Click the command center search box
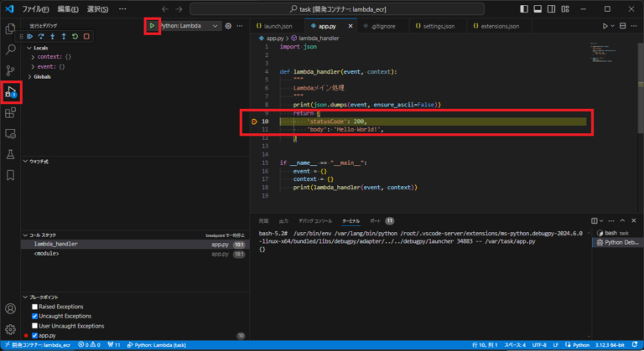Image resolution: width=644 pixels, height=351 pixels. click(x=335, y=8)
